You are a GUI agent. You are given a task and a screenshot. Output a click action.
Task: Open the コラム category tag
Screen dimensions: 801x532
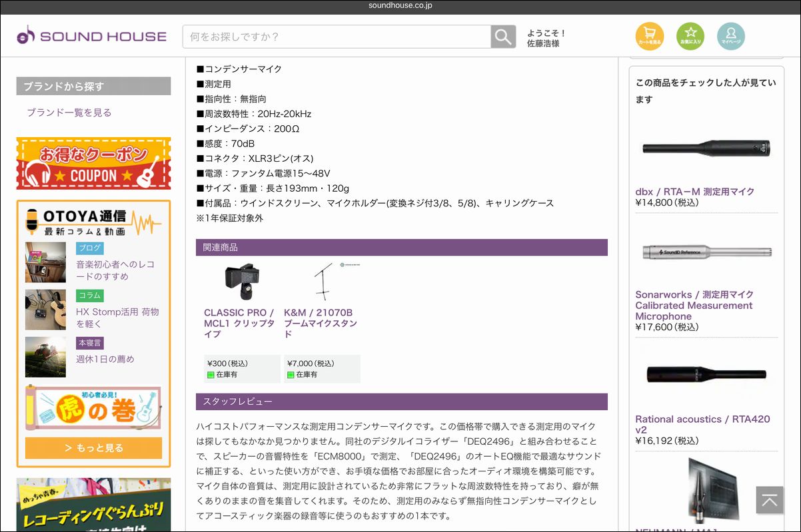click(x=90, y=296)
